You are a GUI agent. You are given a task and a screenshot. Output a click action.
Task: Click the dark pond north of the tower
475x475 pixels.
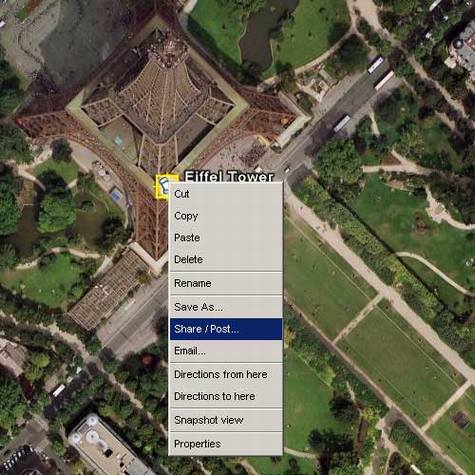(263, 32)
